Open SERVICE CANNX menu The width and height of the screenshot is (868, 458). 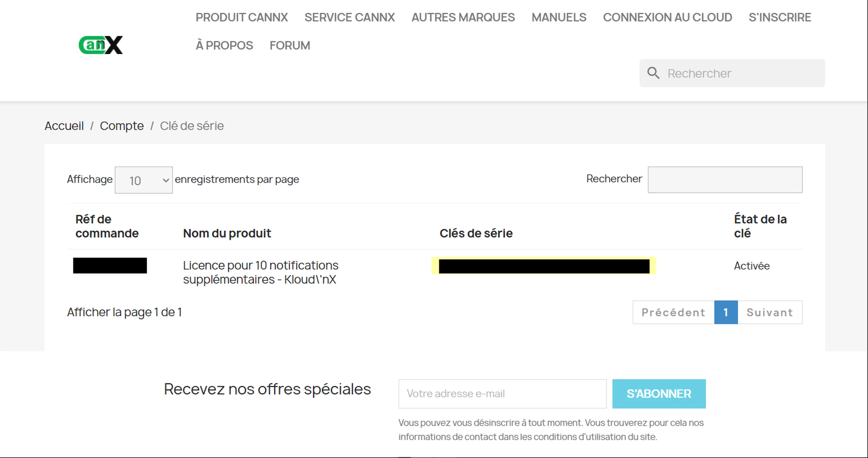click(350, 17)
